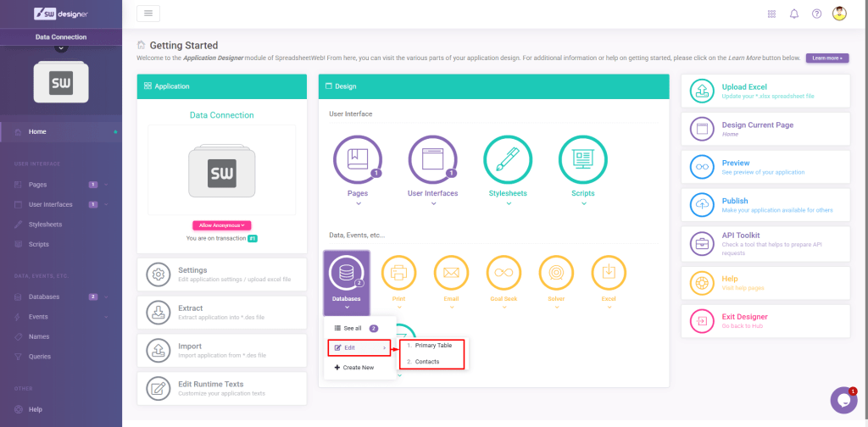Click the Design Current Page icon
This screenshot has height=427, width=868.
[702, 129]
